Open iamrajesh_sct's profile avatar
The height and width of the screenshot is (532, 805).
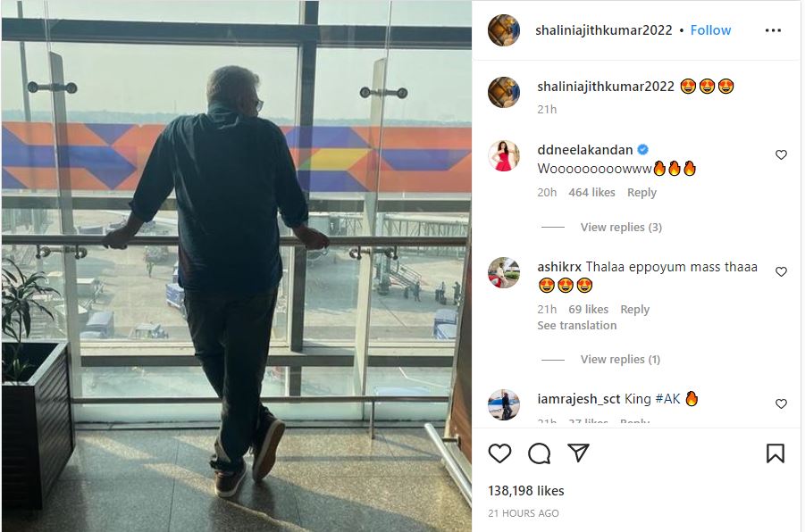coord(504,404)
